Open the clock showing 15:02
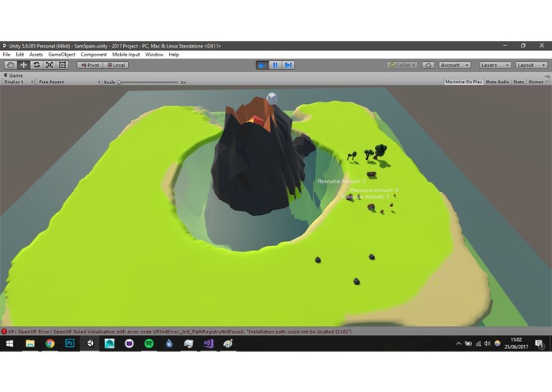This screenshot has width=552, height=392. (516, 344)
